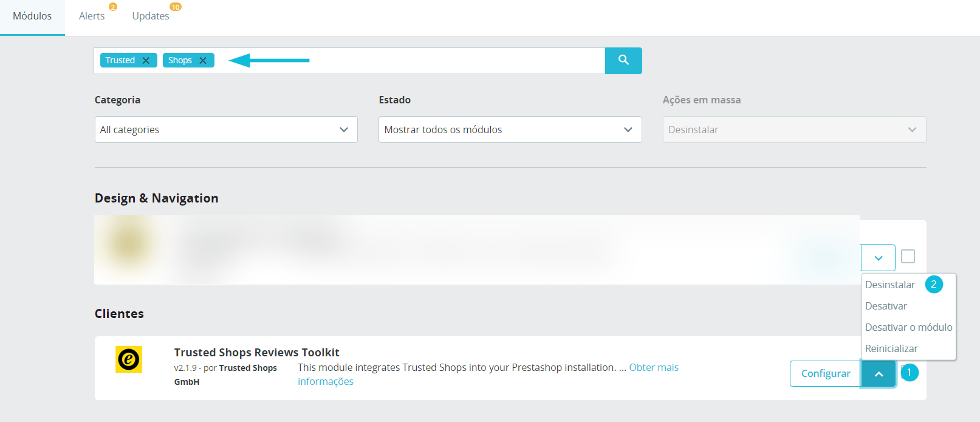Click the Configurar button

826,373
